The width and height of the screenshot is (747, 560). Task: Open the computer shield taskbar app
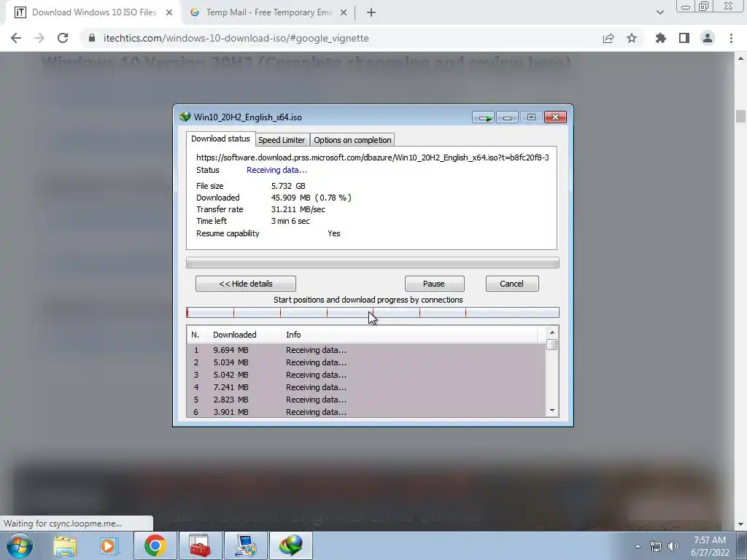click(x=245, y=545)
